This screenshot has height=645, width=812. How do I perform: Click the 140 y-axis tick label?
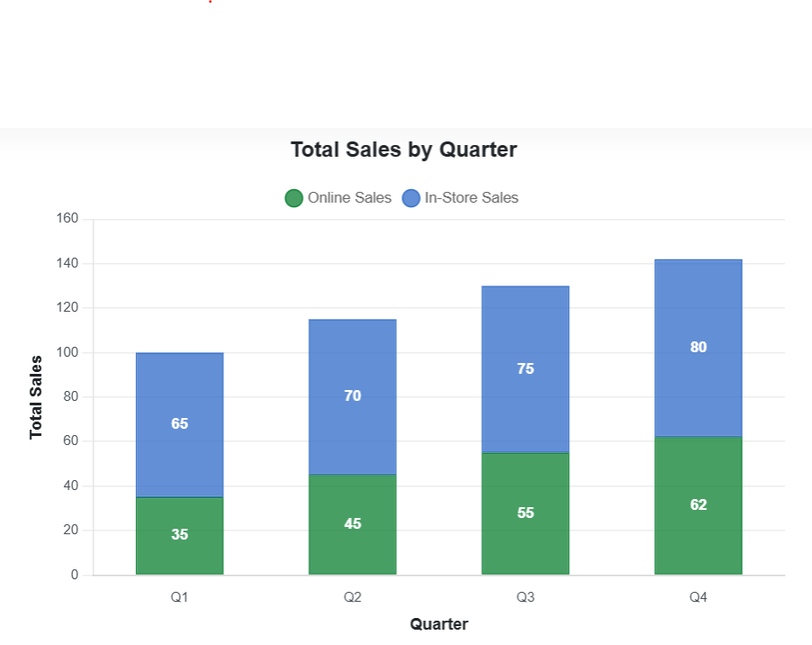click(x=68, y=263)
